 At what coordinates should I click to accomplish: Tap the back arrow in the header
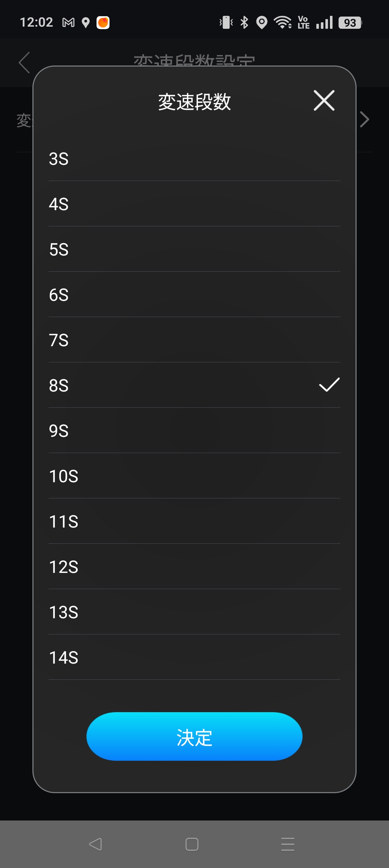point(24,63)
